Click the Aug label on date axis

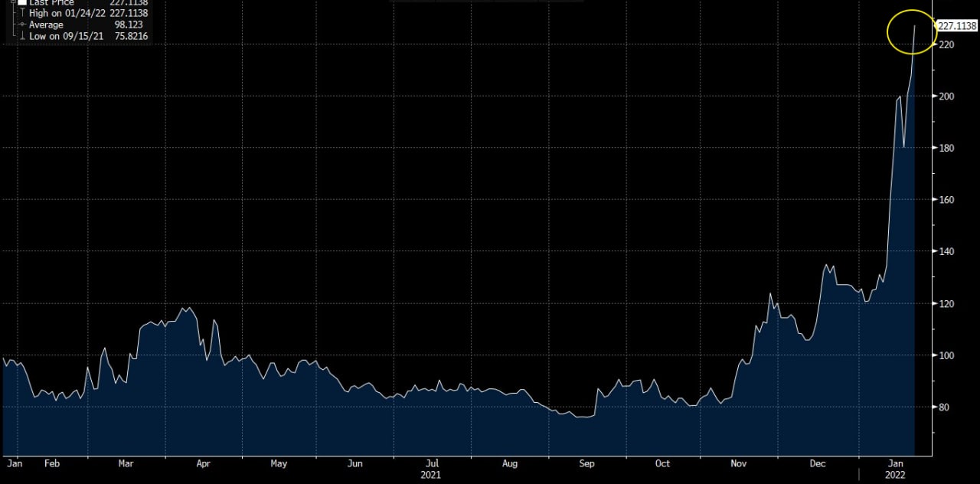[x=510, y=463]
